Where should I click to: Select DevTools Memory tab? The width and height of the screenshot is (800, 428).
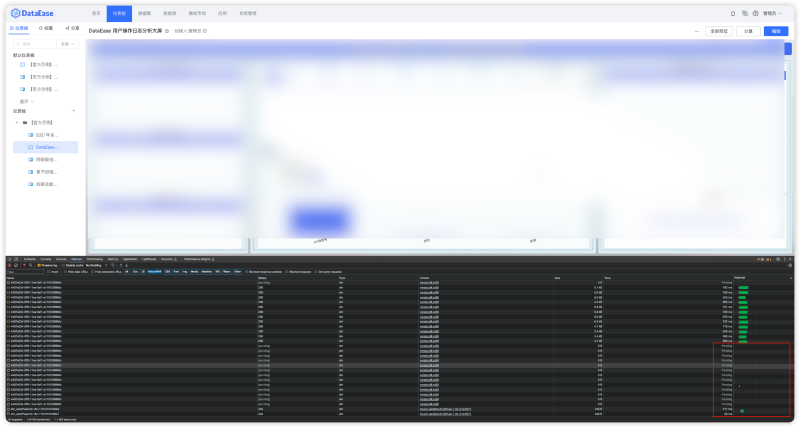coord(113,259)
